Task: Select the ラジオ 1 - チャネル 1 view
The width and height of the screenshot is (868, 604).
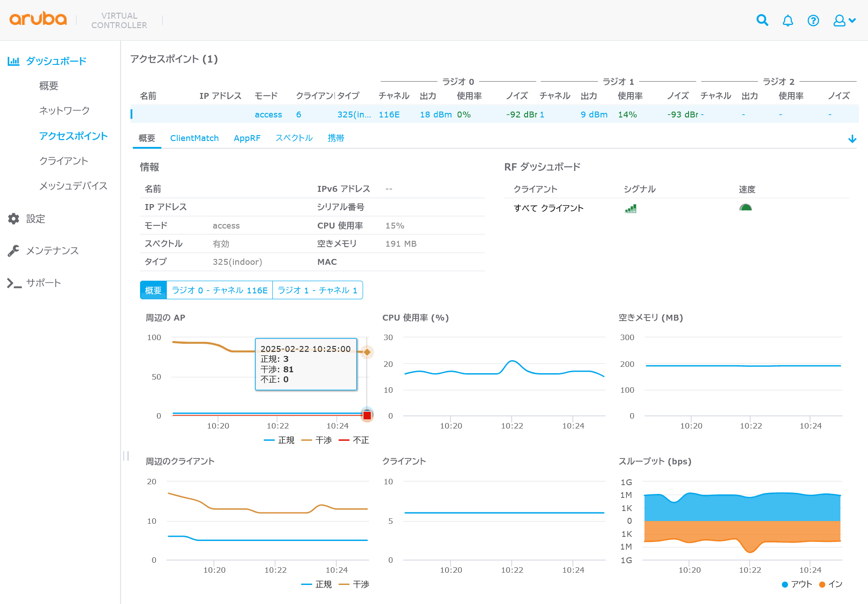Action: (317, 290)
